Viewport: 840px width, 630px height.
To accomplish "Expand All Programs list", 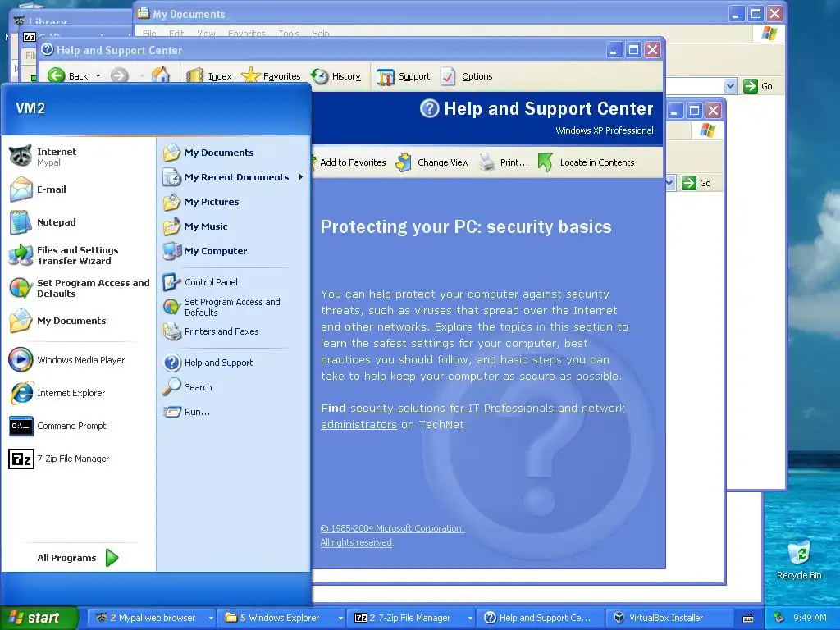I will point(78,558).
